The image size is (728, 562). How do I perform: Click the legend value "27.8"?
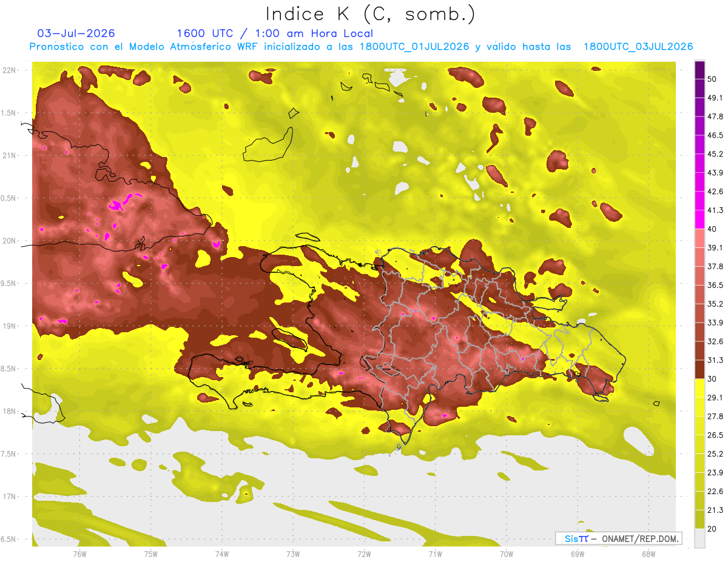coord(715,416)
